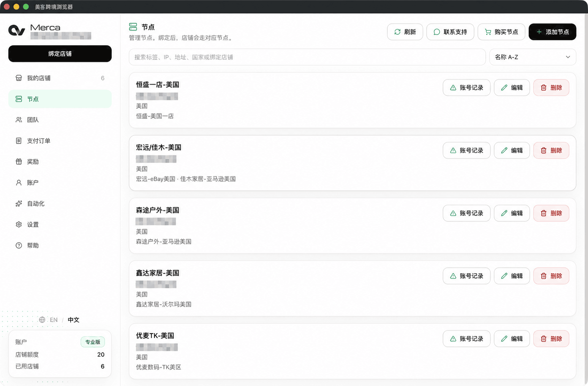Go to the 团队 sidebar page
588x386 pixels.
(60, 120)
